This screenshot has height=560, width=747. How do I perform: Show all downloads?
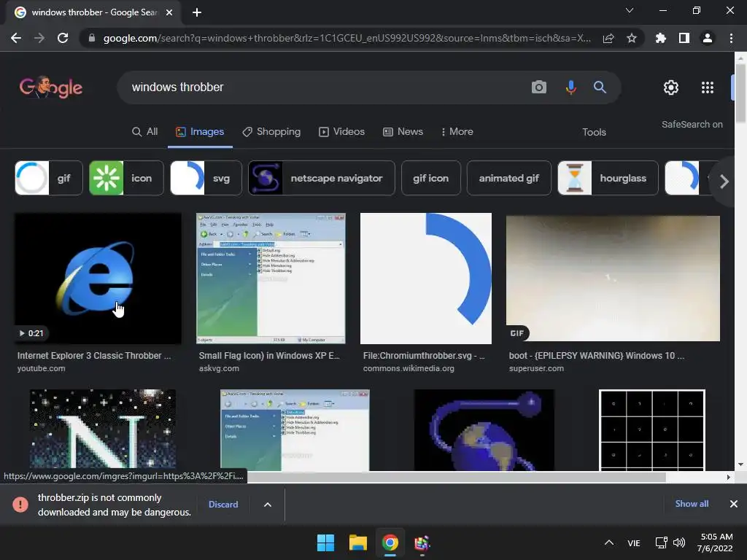(692, 503)
